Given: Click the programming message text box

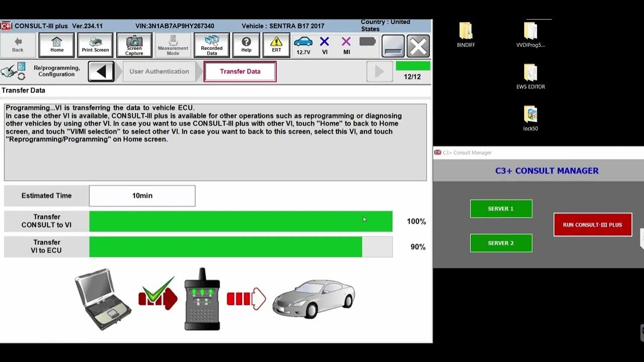Looking at the screenshot, I should (215, 142).
